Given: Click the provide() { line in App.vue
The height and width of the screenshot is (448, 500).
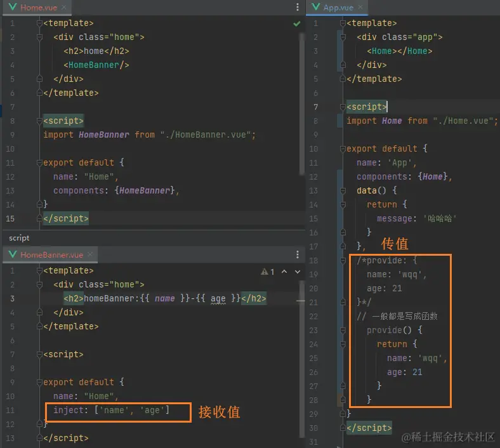Looking at the screenshot, I should (395, 331).
